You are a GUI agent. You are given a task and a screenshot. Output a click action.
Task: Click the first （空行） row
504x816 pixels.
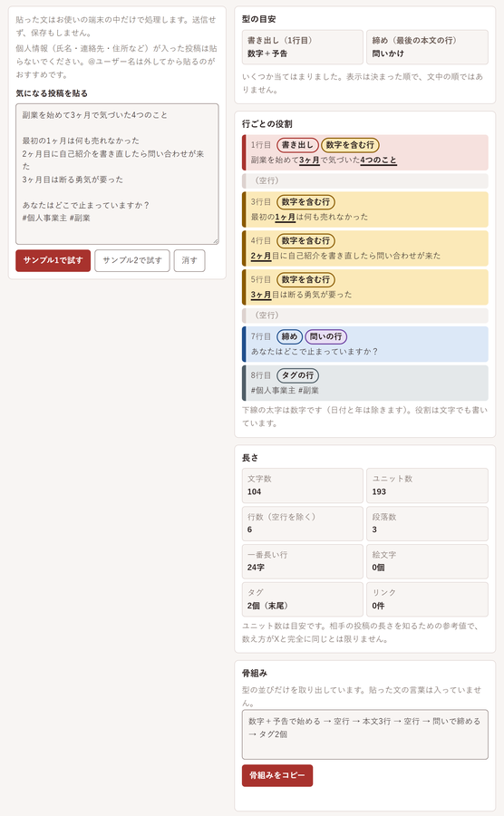(x=365, y=181)
